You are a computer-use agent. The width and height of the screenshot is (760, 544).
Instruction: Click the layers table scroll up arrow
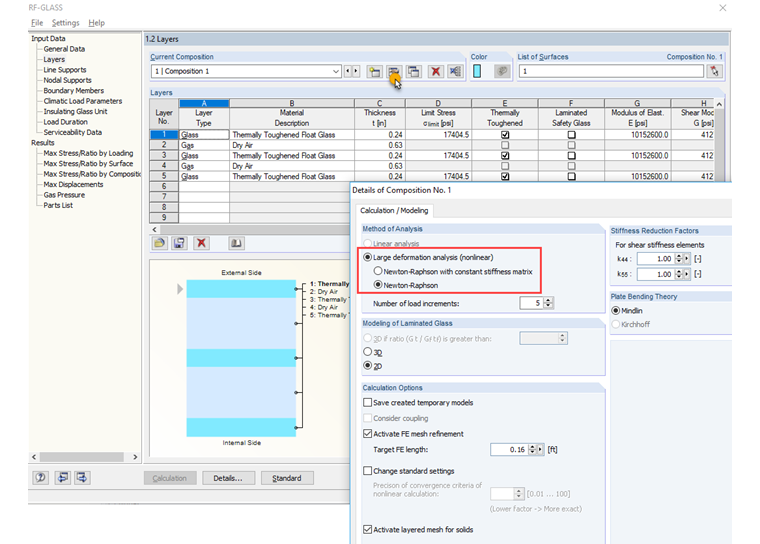pos(719,104)
